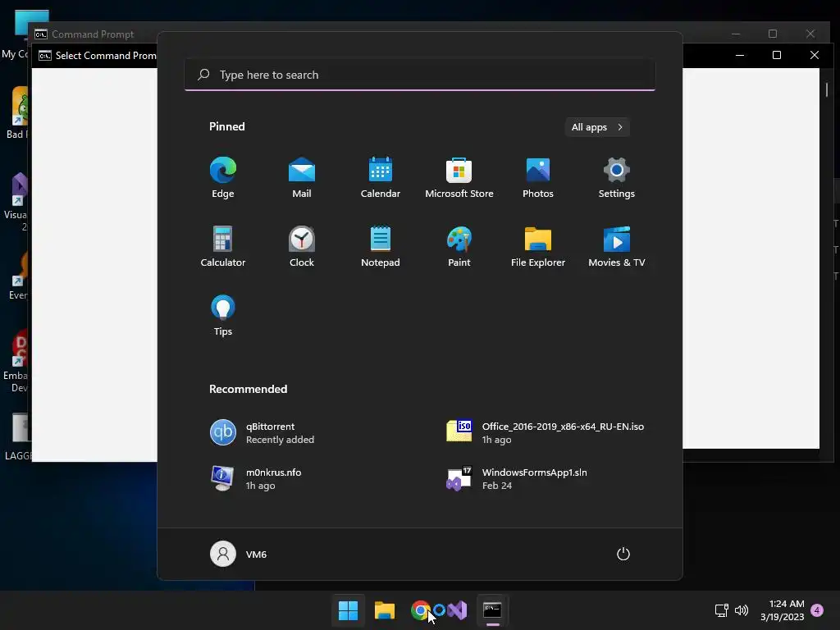Image resolution: width=840 pixels, height=630 pixels.
Task: Minimize the Select Command Prompt window
Action: pyautogui.click(x=740, y=55)
